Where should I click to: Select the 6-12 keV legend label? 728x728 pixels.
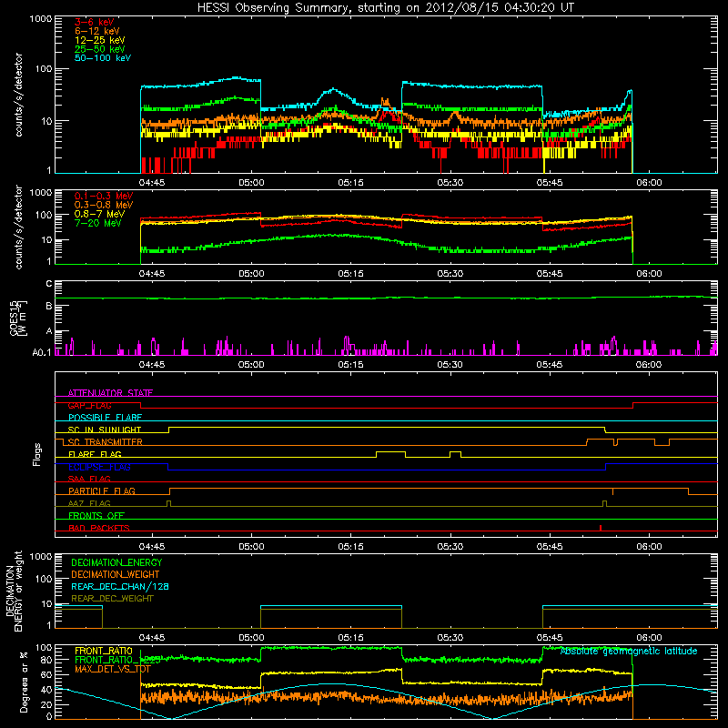97,31
